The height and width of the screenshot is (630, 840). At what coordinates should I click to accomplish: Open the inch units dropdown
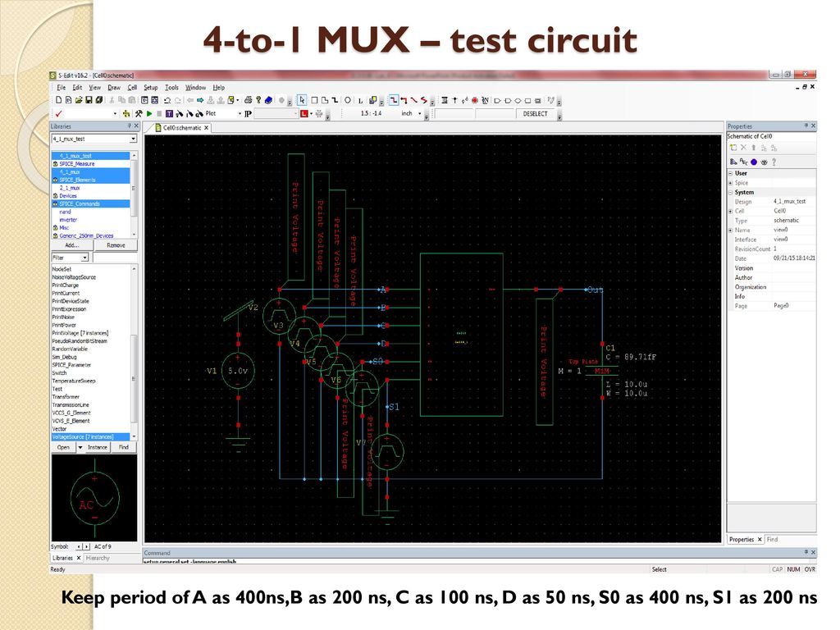point(419,113)
